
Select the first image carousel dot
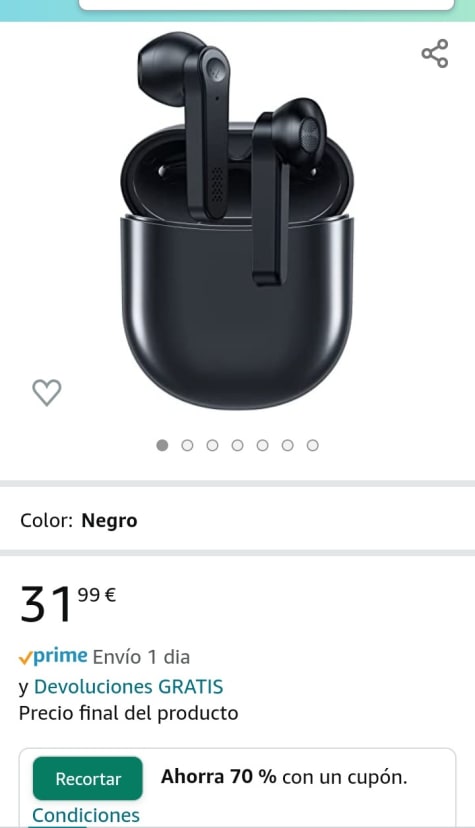click(x=162, y=445)
